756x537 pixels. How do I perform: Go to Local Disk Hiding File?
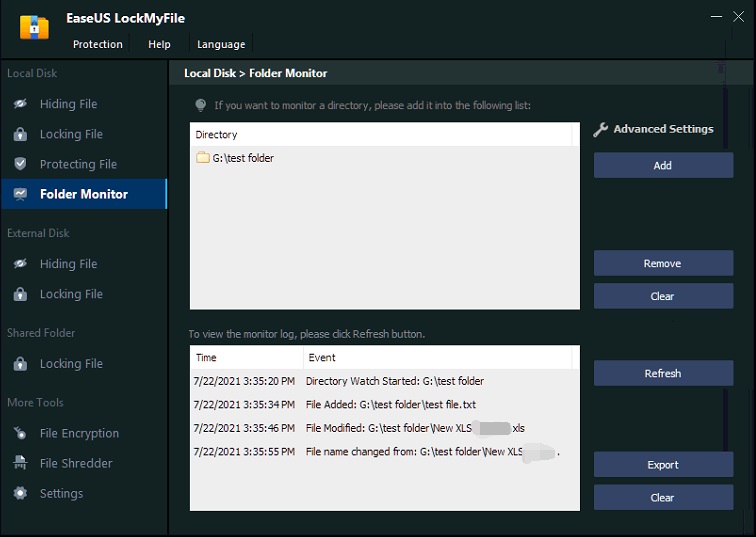pos(84,104)
